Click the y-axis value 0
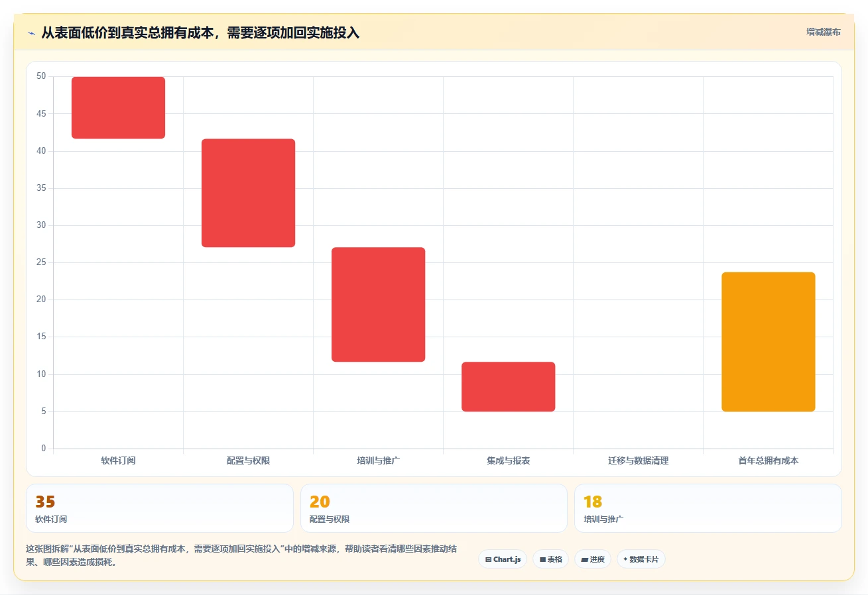 tap(44, 449)
